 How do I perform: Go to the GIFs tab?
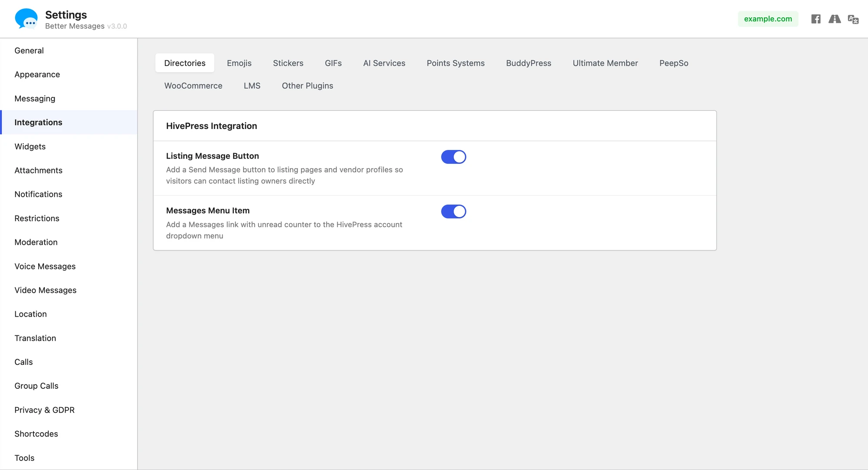pos(333,63)
